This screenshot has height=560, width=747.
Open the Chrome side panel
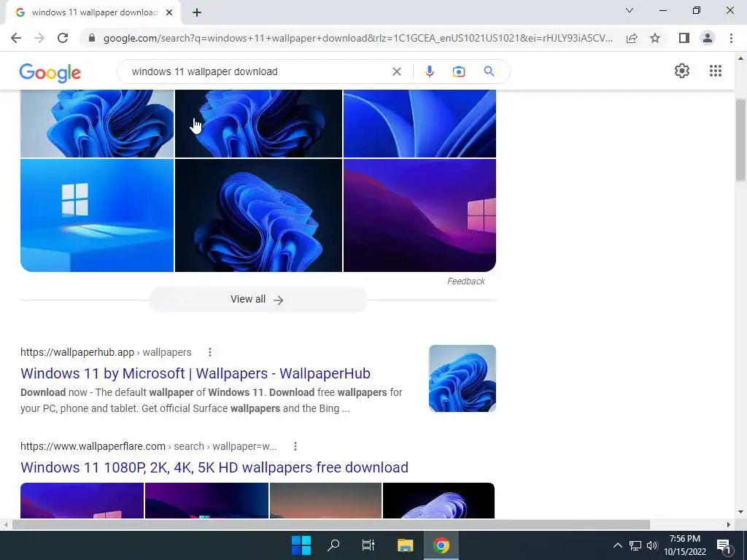(684, 38)
